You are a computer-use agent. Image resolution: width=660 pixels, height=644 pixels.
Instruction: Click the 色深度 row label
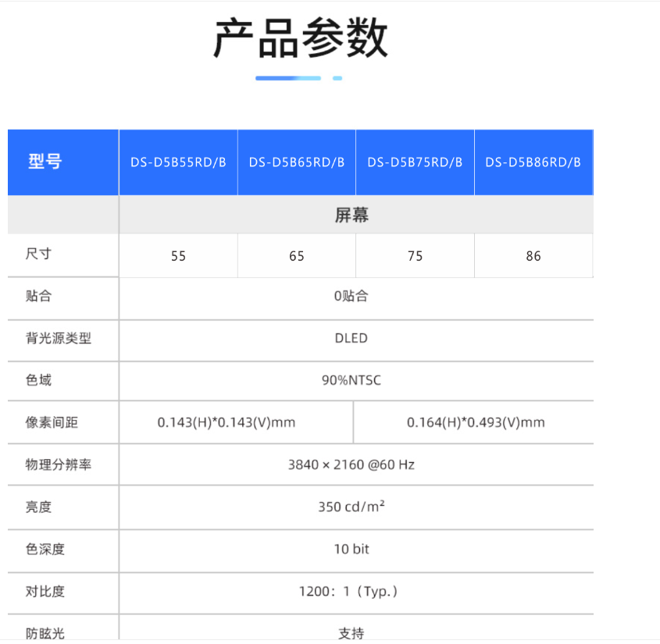45,549
